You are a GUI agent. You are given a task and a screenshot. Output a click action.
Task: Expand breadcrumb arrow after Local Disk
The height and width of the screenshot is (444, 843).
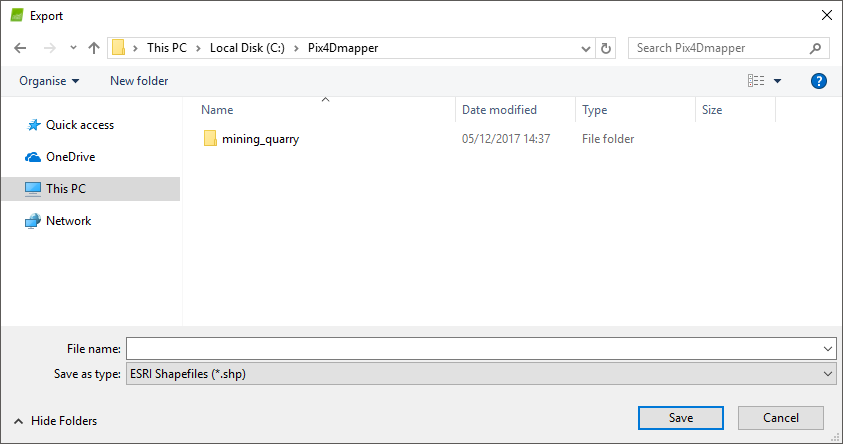(x=296, y=48)
